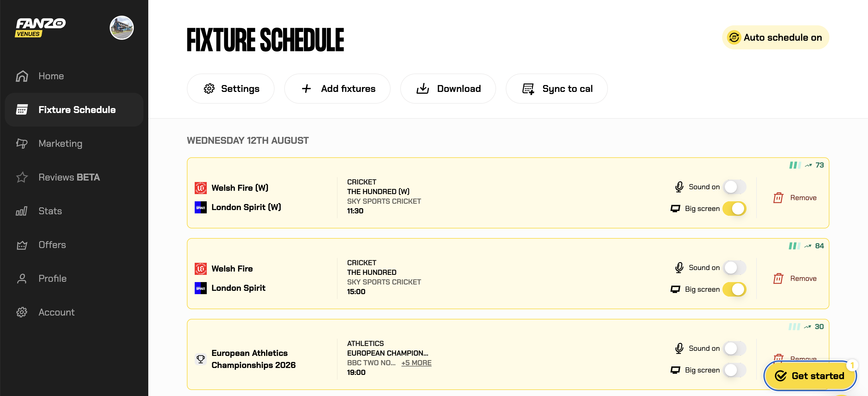Open Reviews BETA in the sidebar

point(74,177)
